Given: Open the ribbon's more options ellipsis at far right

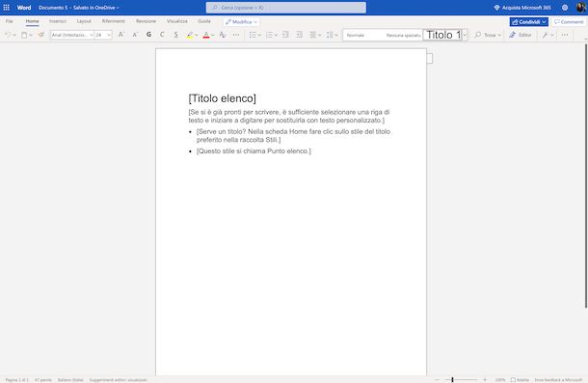Looking at the screenshot, I should coord(565,35).
